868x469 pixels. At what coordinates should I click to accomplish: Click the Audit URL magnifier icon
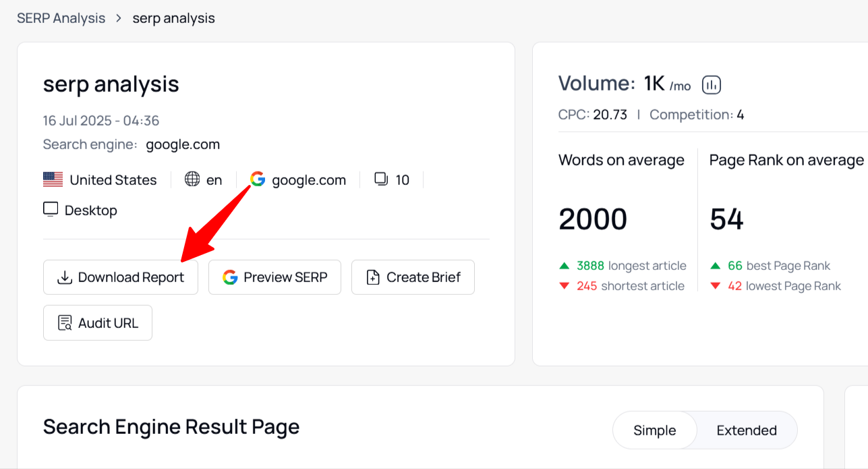(x=65, y=323)
